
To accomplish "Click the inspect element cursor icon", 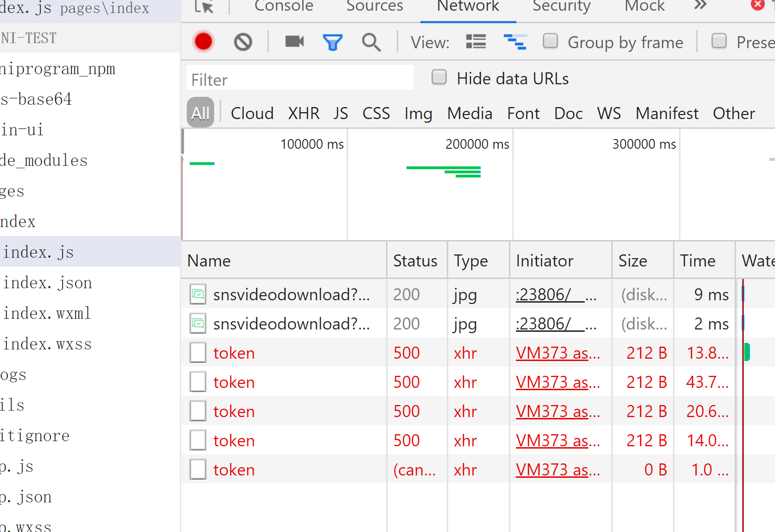I will (x=204, y=6).
